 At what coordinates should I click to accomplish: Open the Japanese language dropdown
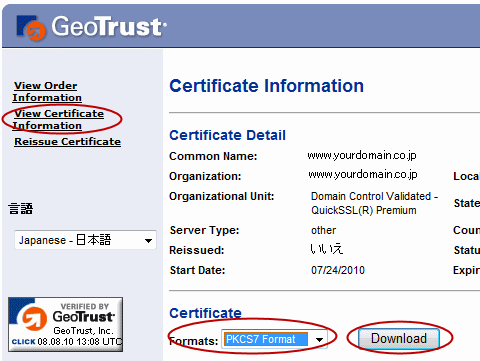[x=85, y=240]
